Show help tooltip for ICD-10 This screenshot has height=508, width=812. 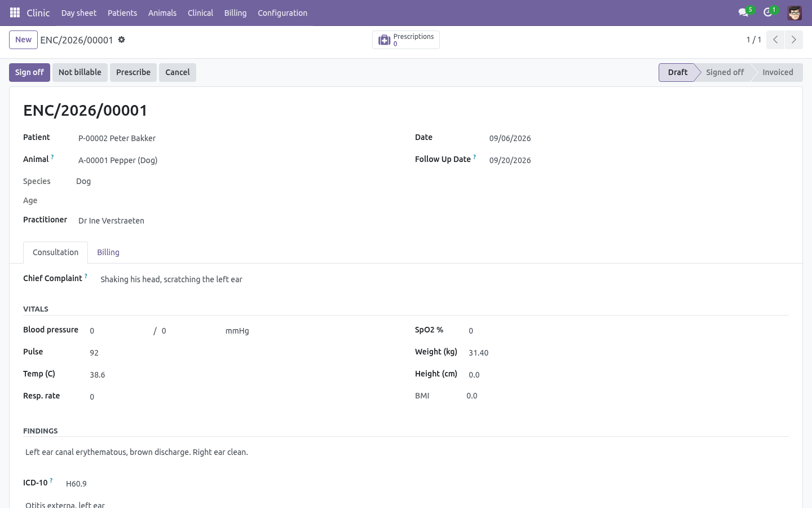51,480
